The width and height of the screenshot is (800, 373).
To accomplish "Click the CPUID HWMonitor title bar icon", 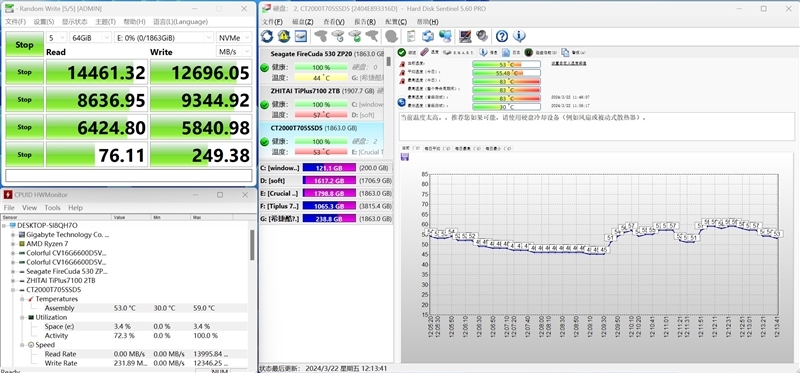I will tap(8, 195).
